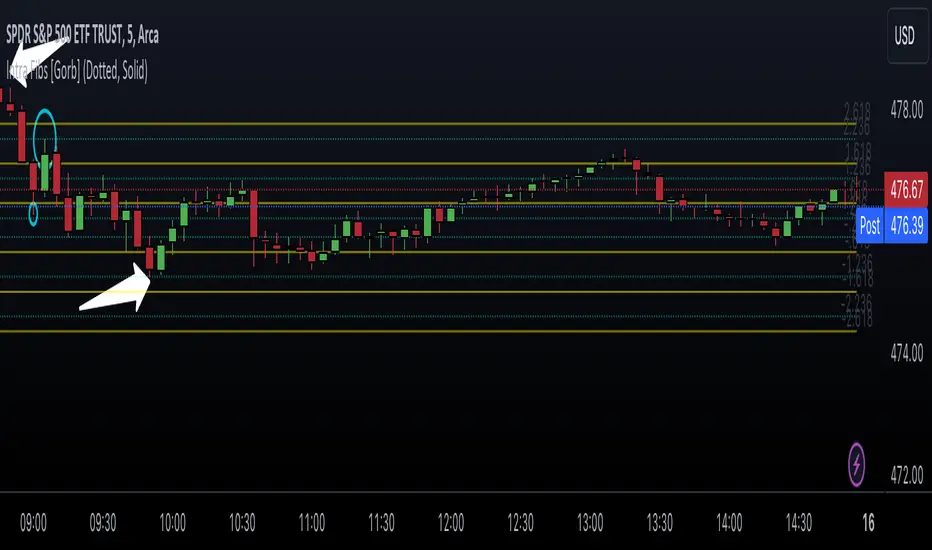Viewport: 932px width, 550px height.
Task: Select the white arrow near 10:00 candles
Action: coord(116,290)
